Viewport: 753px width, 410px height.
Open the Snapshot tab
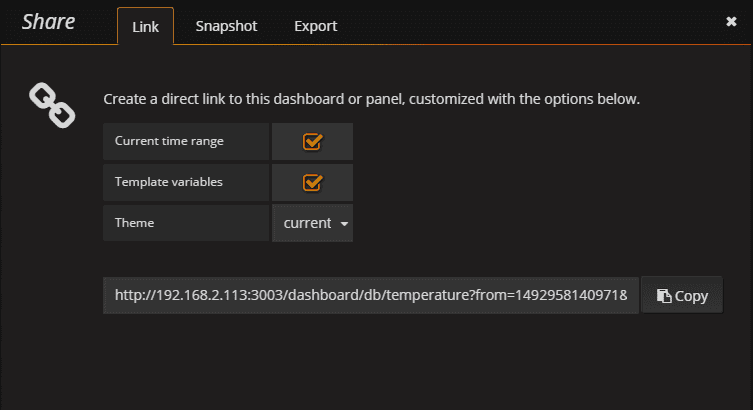[226, 26]
